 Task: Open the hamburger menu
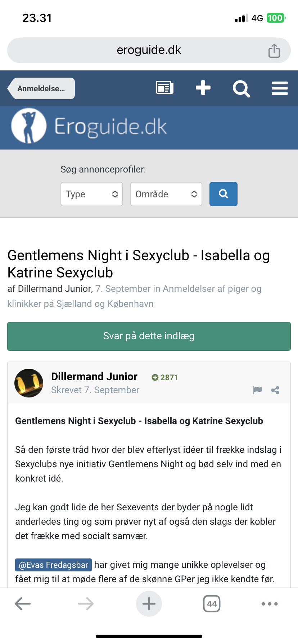[x=280, y=88]
